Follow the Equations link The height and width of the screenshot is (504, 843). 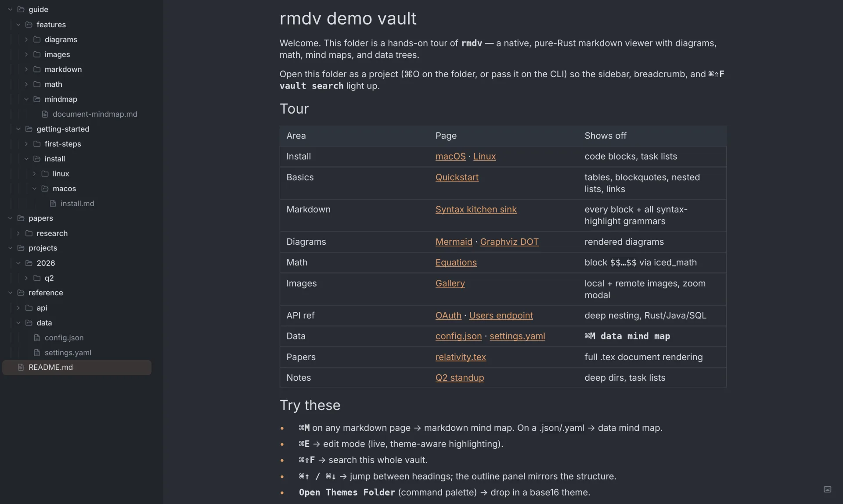[456, 263]
